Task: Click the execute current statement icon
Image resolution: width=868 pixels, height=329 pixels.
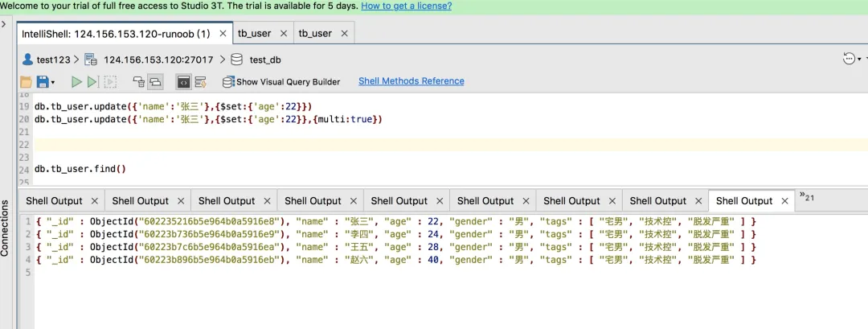Action: pos(92,81)
